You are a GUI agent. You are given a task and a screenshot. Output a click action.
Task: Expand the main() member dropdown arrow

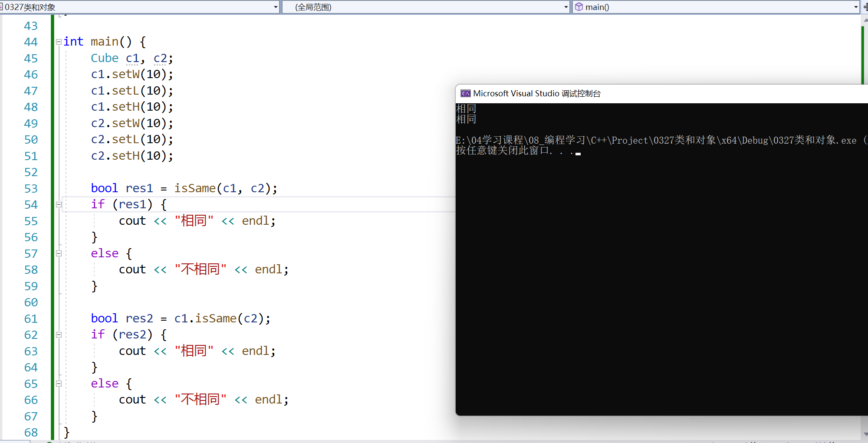(x=855, y=7)
